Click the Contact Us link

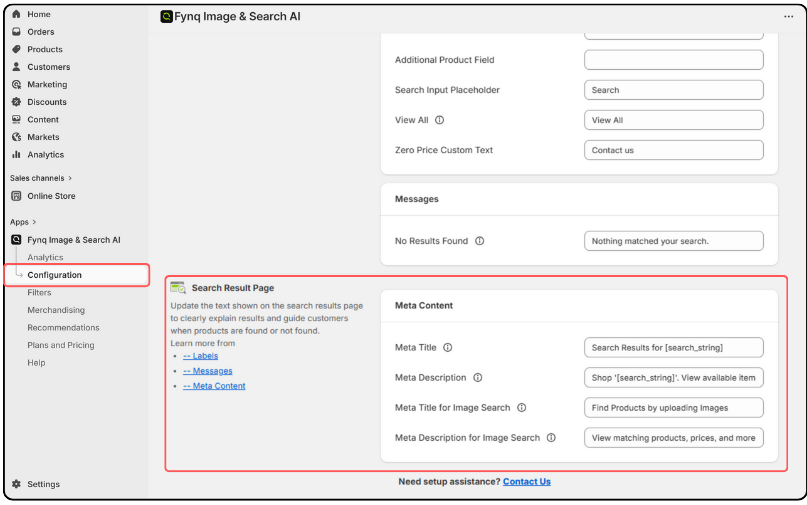(x=527, y=481)
